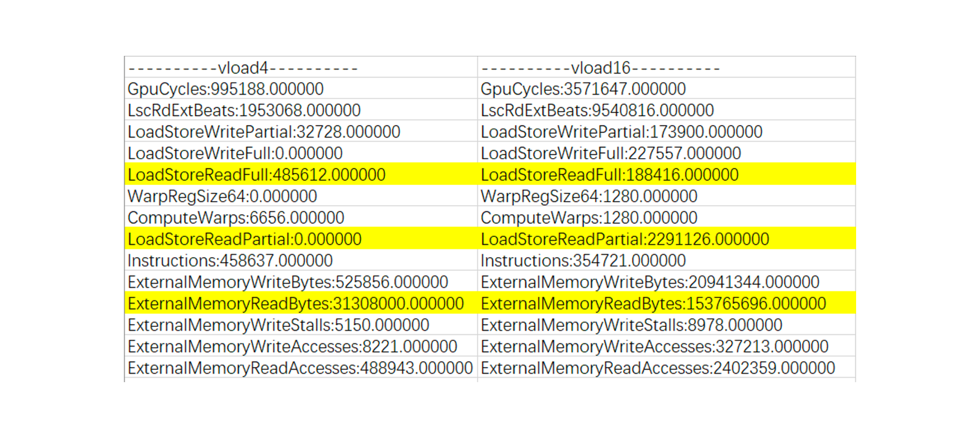
Task: Select the LoadStoreWriteFull:0.000000 cell
Action: 301,153
